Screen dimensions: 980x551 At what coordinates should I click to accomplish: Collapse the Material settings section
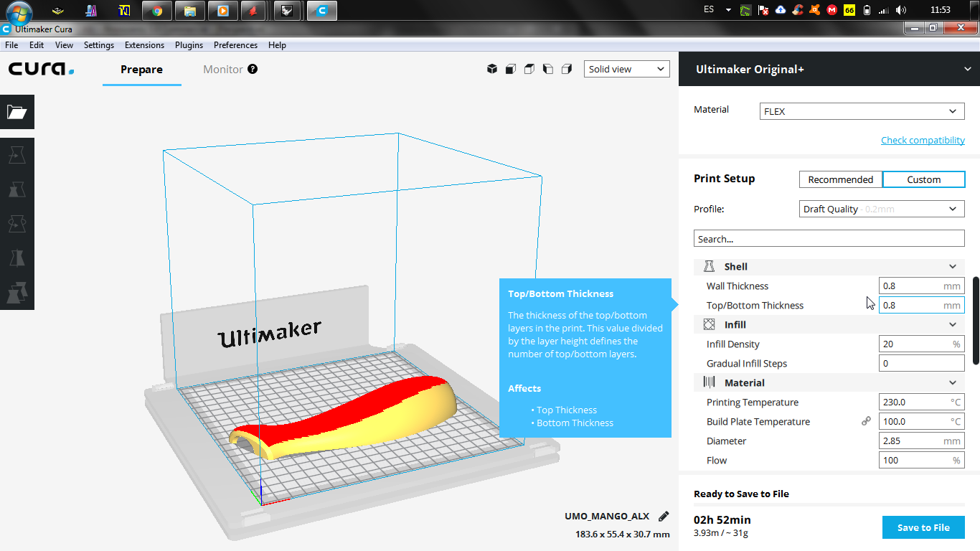(953, 382)
